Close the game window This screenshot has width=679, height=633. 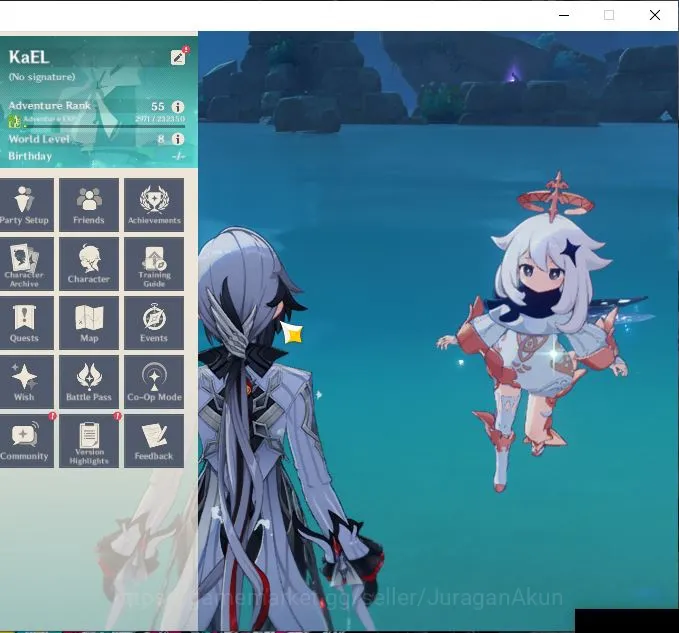tap(655, 15)
